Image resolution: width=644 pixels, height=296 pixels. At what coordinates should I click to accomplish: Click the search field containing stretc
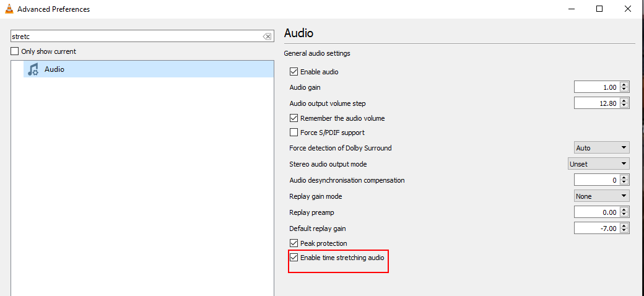point(142,37)
